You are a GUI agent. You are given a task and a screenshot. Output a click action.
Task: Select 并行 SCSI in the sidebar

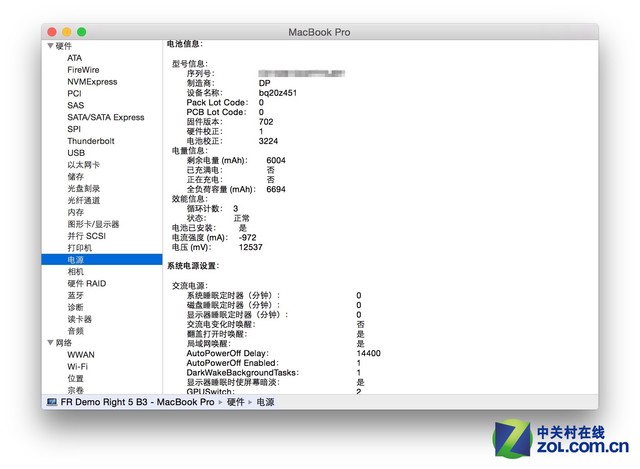coord(87,236)
